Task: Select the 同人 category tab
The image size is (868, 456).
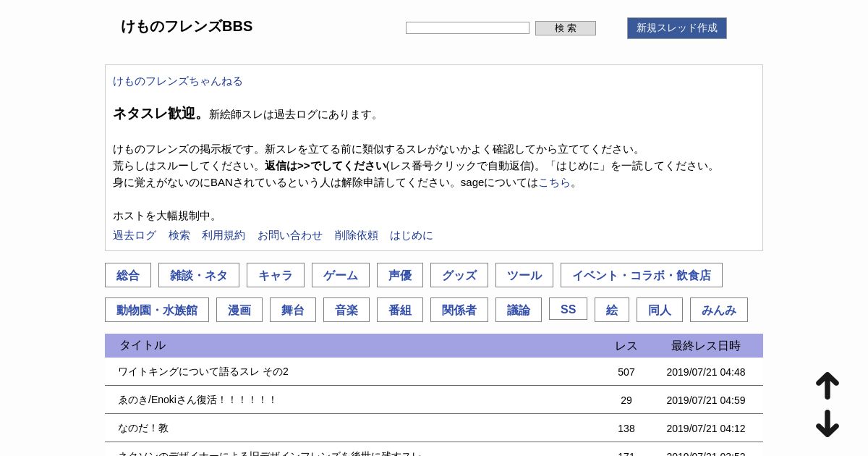Action: [x=660, y=310]
